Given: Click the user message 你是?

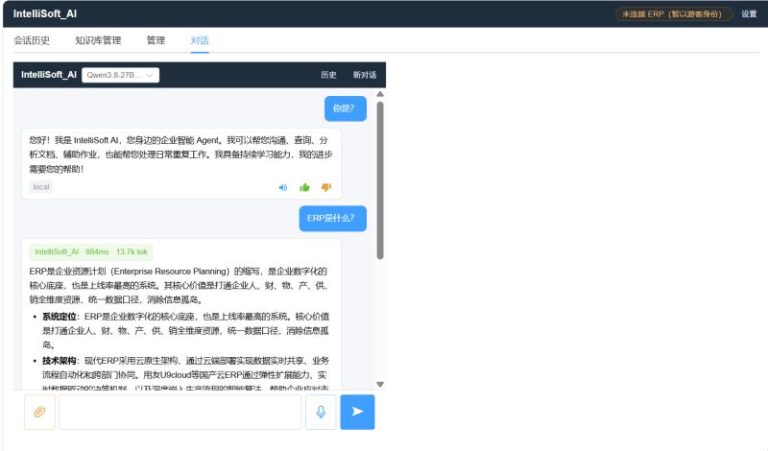Looking at the screenshot, I should point(345,108).
